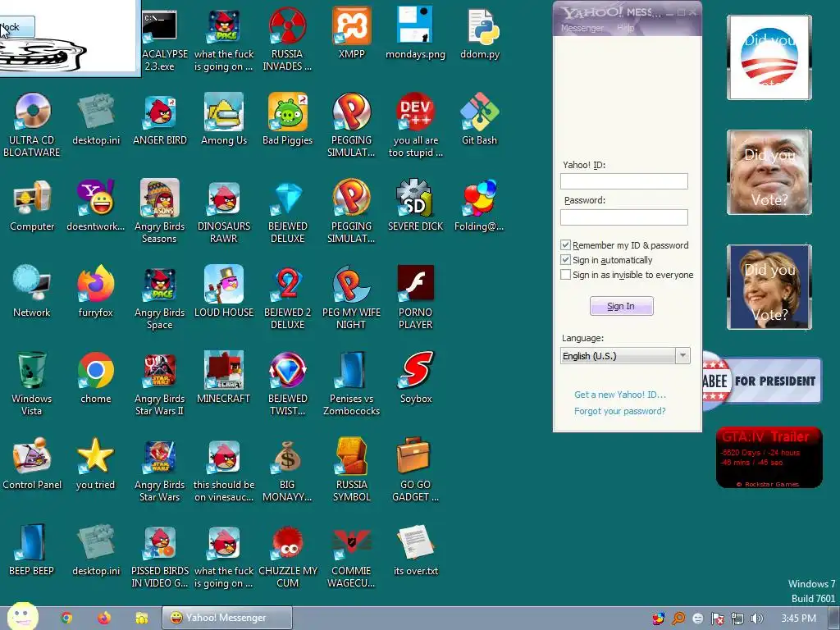Enable Sign in as invisible to everyone
Viewport: 840px width, 630px height.
565,274
